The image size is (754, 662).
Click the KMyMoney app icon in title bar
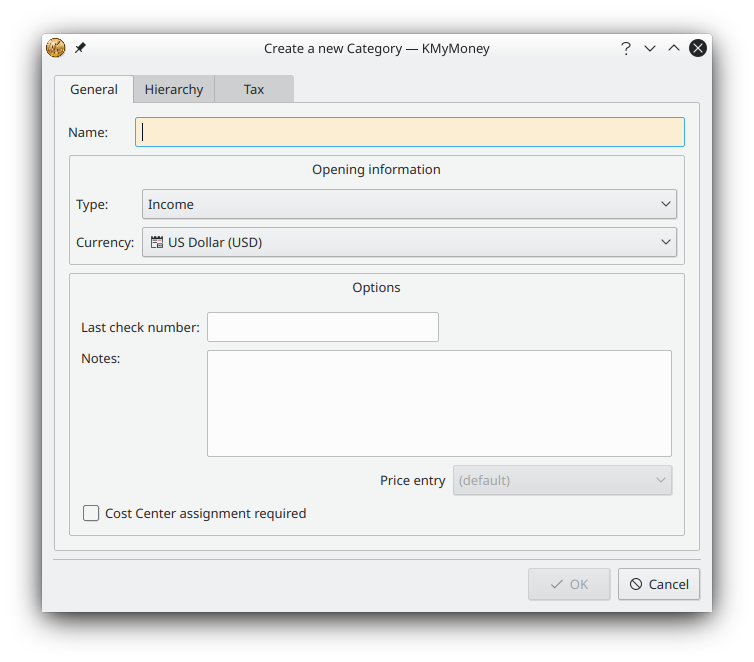point(56,48)
